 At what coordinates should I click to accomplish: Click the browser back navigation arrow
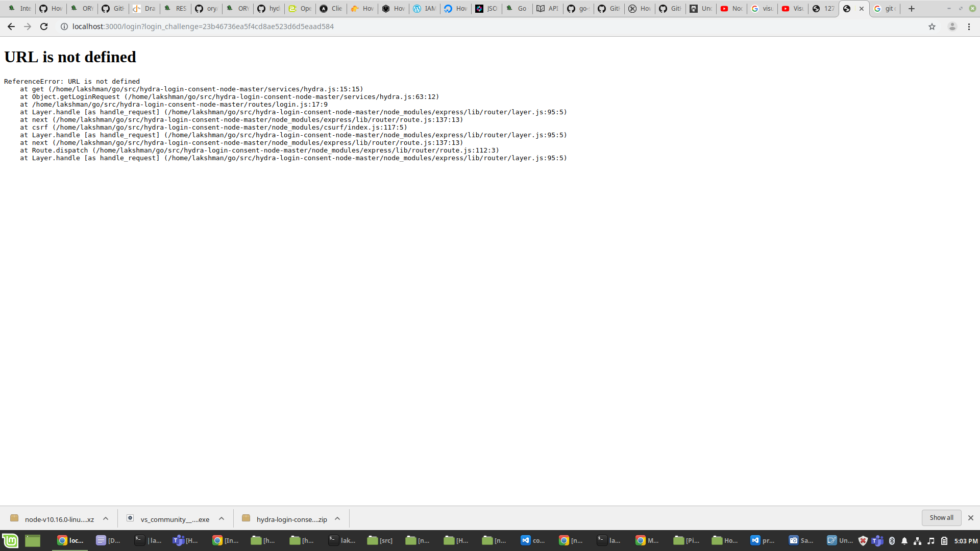(x=11, y=26)
